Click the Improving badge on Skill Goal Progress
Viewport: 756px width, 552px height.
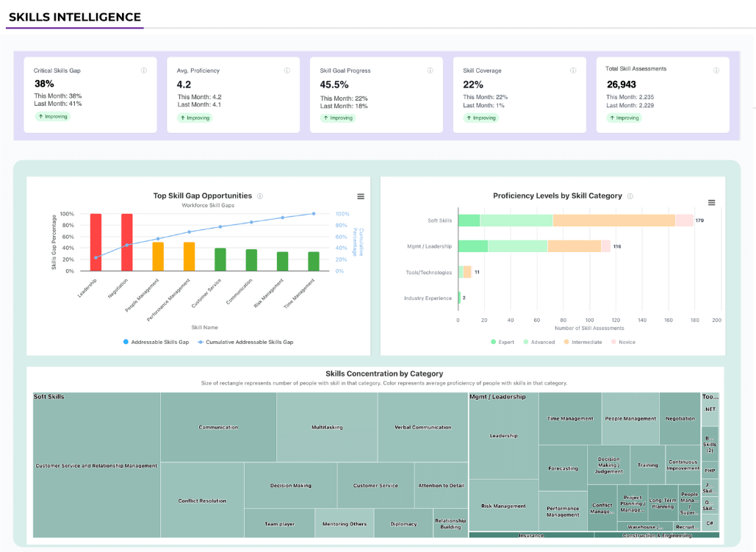pos(337,117)
